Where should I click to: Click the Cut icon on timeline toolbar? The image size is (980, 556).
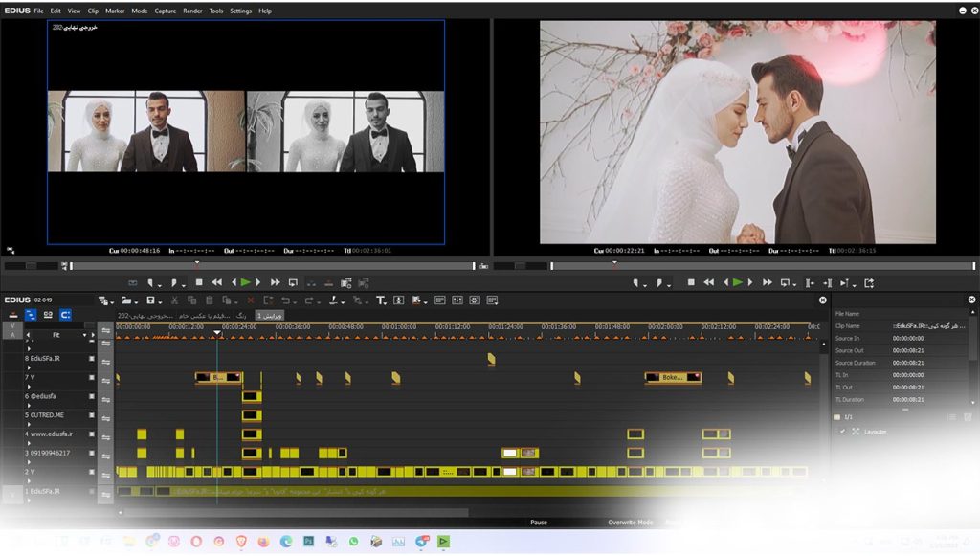(x=174, y=300)
